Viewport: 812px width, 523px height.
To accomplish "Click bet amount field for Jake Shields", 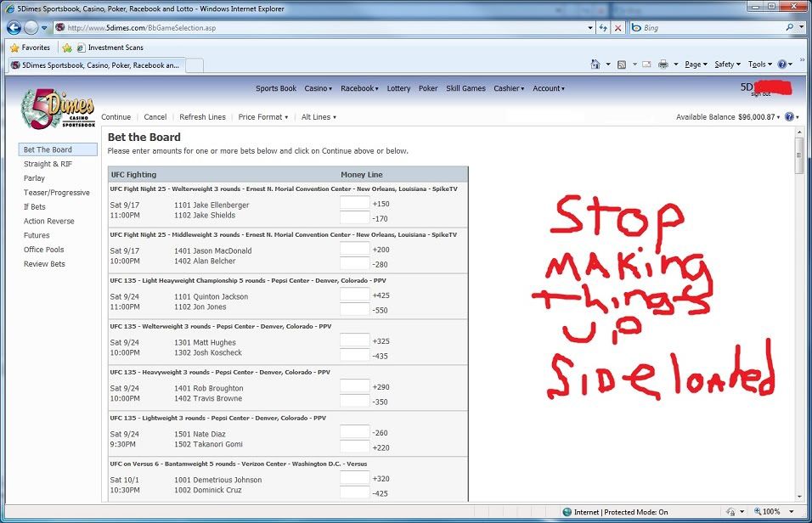I will pyautogui.click(x=355, y=217).
